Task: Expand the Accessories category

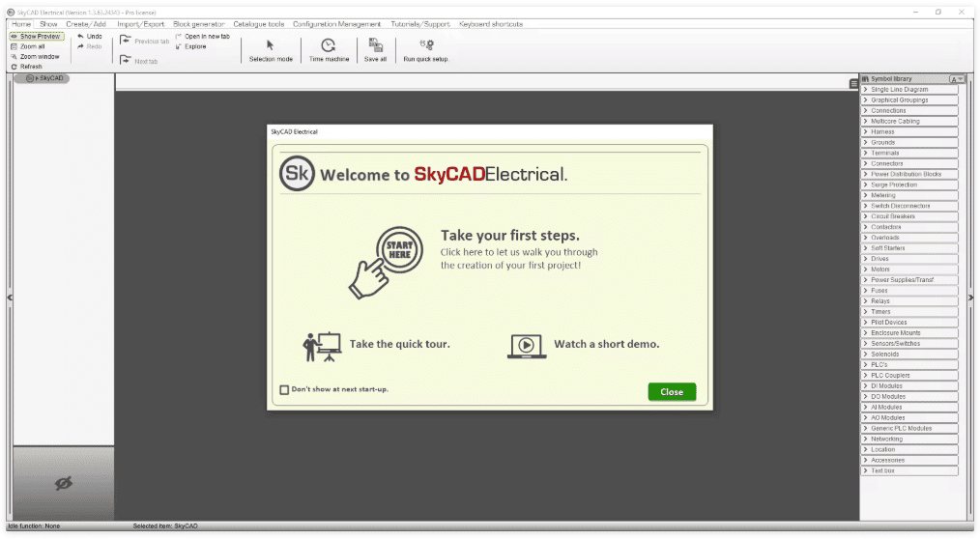Action: [x=909, y=461]
